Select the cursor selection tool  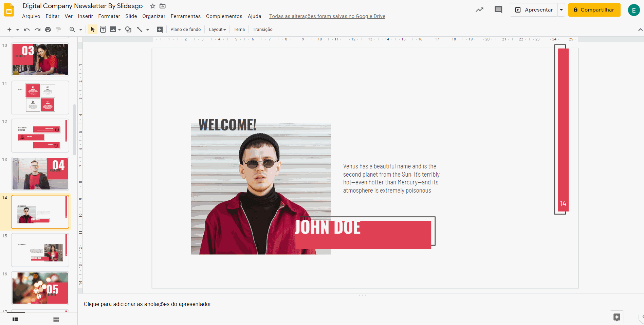click(x=92, y=30)
